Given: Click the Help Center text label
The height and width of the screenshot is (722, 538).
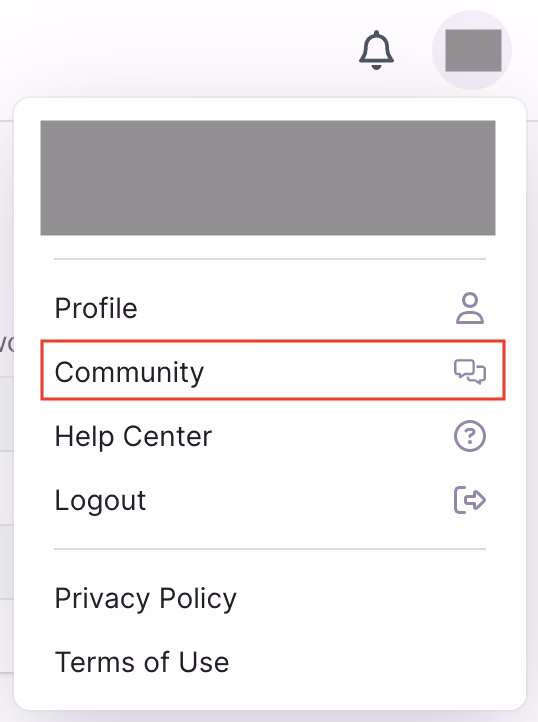Looking at the screenshot, I should click(133, 436).
